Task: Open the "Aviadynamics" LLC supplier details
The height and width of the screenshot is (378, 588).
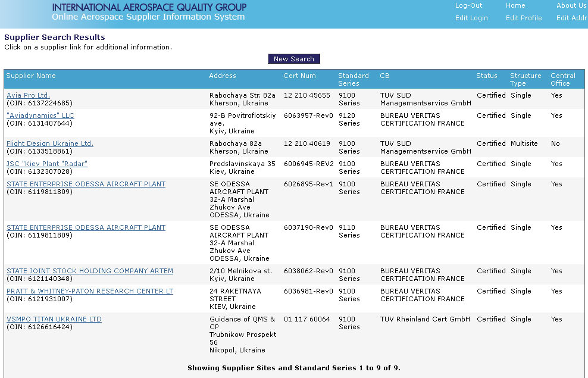Action: [x=40, y=115]
